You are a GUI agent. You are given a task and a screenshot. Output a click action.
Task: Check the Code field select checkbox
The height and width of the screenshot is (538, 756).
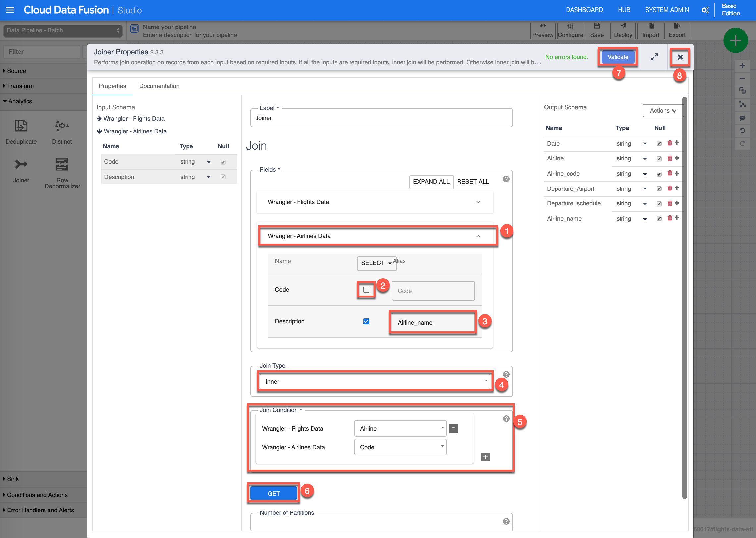[x=366, y=290]
